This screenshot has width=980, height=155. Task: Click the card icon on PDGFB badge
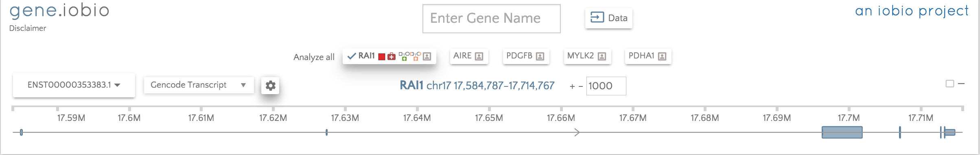(540, 56)
